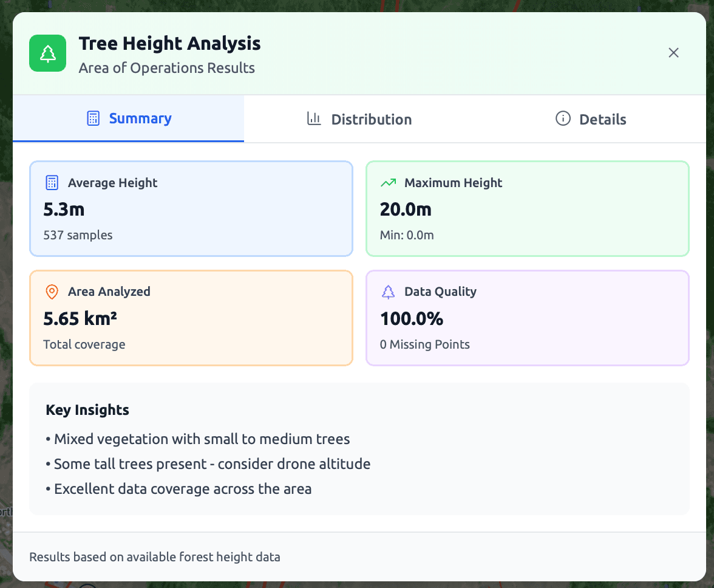714x588 pixels.
Task: Click the map pin icon on Area Analyzed card
Action: (52, 292)
